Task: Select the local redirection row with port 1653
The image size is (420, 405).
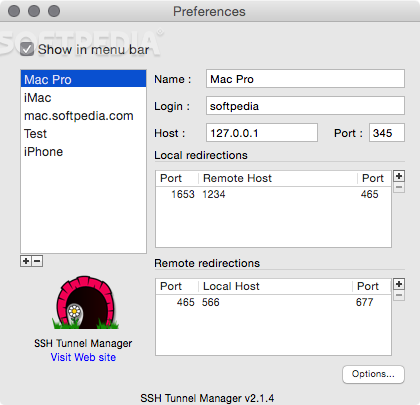Action: (273, 194)
